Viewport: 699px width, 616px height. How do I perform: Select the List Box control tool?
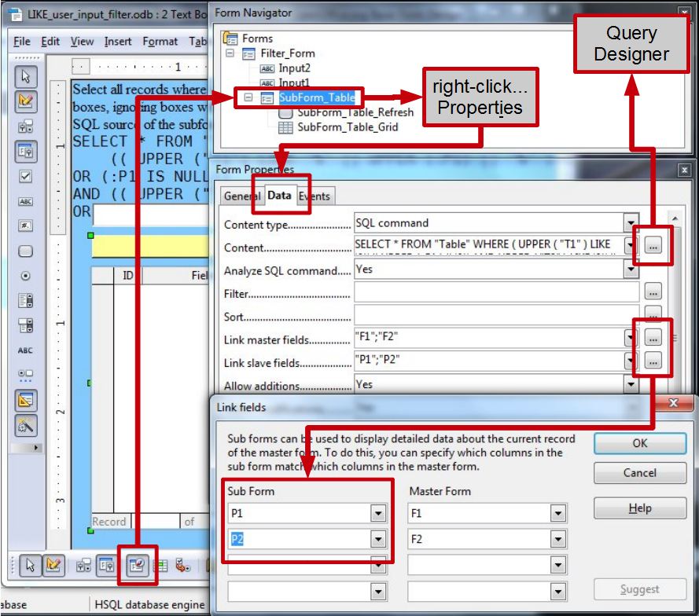click(x=26, y=301)
